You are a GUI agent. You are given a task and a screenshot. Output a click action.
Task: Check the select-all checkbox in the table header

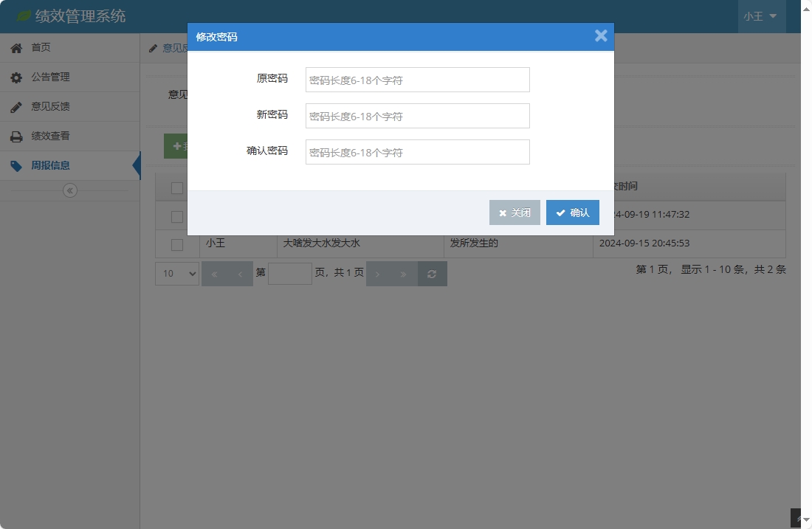click(x=176, y=188)
